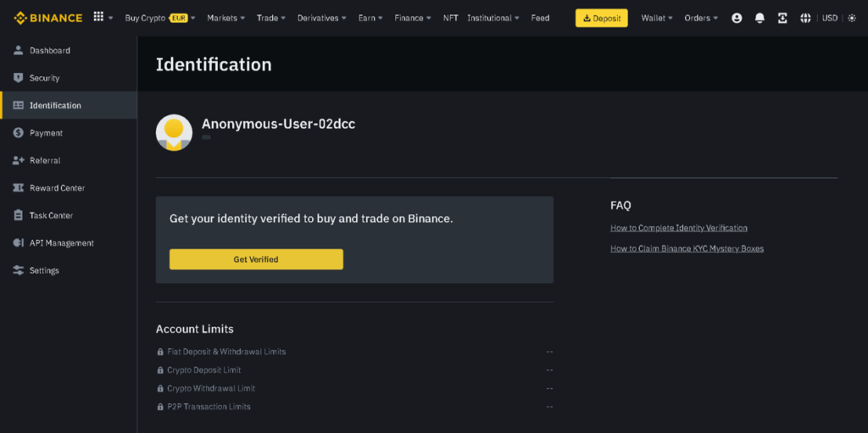Click the Get Verified button

[x=256, y=259]
